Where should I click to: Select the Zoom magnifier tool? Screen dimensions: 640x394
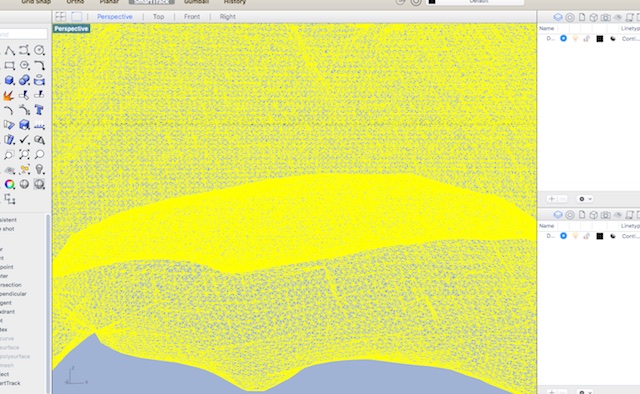tap(39, 154)
